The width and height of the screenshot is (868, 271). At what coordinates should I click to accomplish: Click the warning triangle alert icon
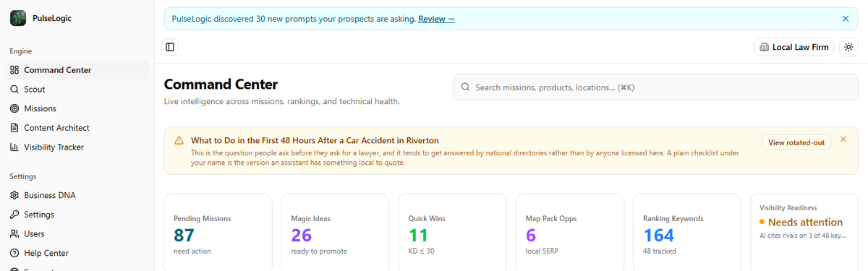pyautogui.click(x=179, y=140)
